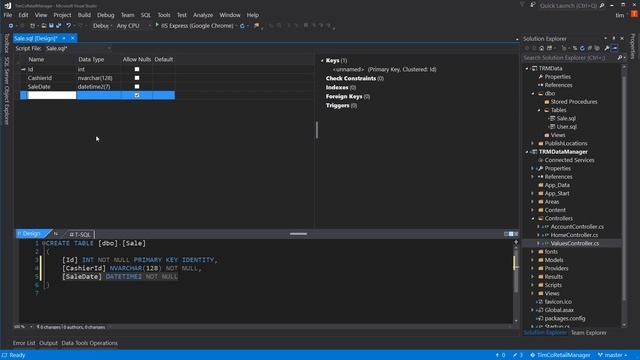The height and width of the screenshot is (360, 640).
Task: Collapse the Keys section in designer
Action: (x=322, y=60)
